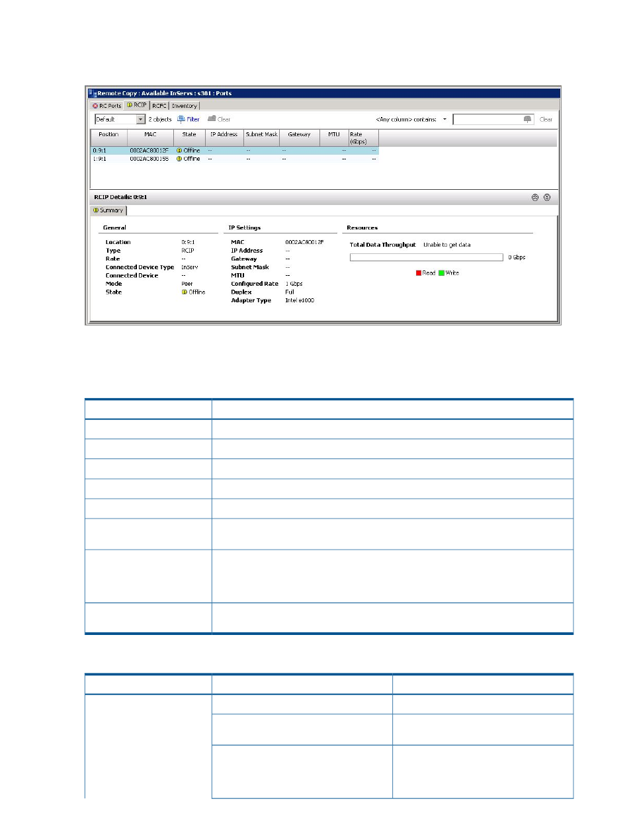This screenshot has width=631, height=840.
Task: Click inside the column search input field
Action: (x=487, y=119)
